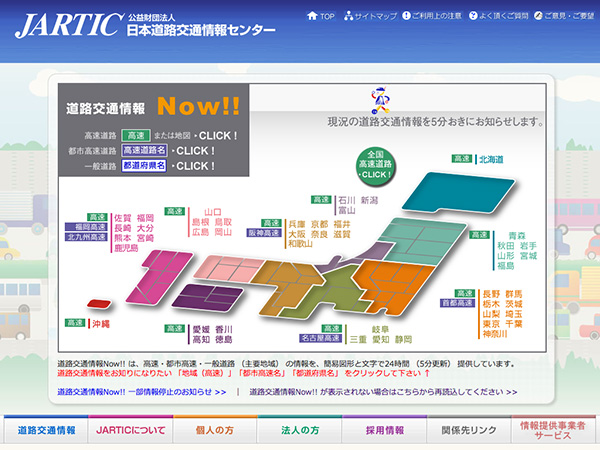Screen dimensions: 600x450
Task: Open the TOP home icon link
Action: point(321,16)
